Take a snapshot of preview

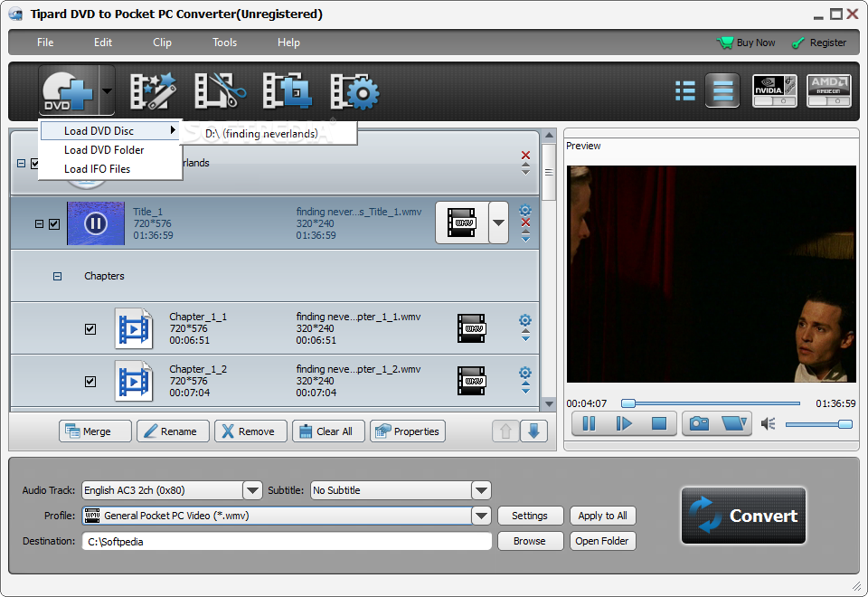coord(699,423)
